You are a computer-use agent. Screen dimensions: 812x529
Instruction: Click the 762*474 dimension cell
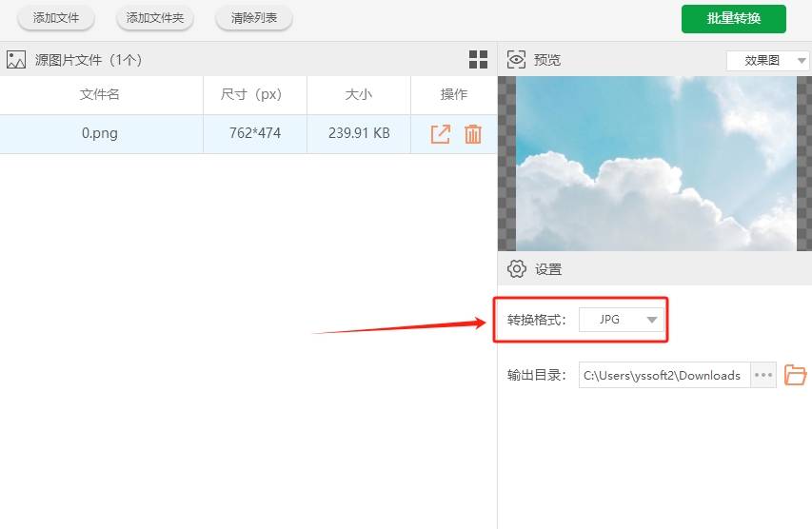[255, 133]
